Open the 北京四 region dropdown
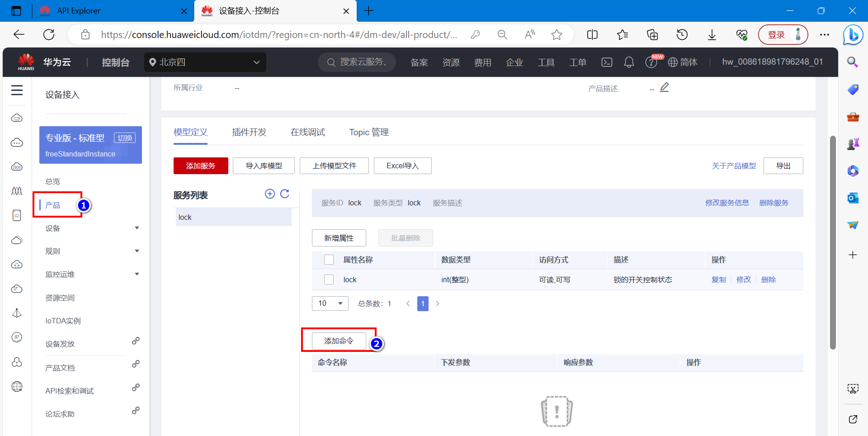This screenshot has width=868, height=436. (x=205, y=62)
